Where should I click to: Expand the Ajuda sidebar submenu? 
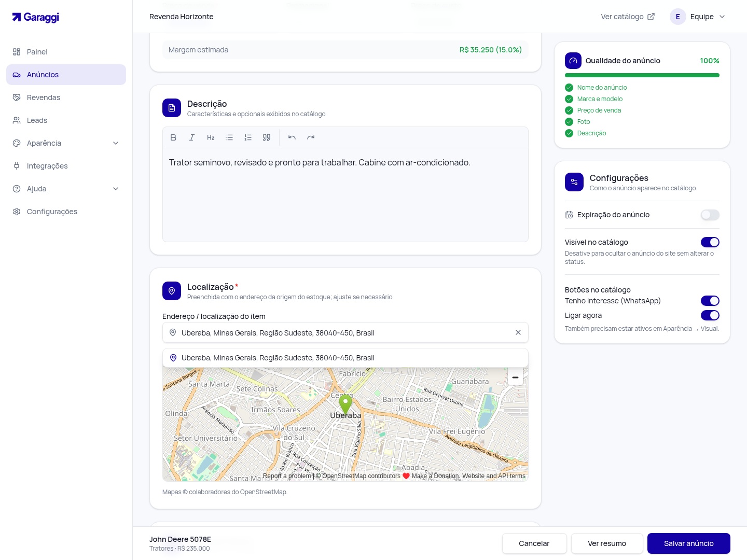click(66, 189)
